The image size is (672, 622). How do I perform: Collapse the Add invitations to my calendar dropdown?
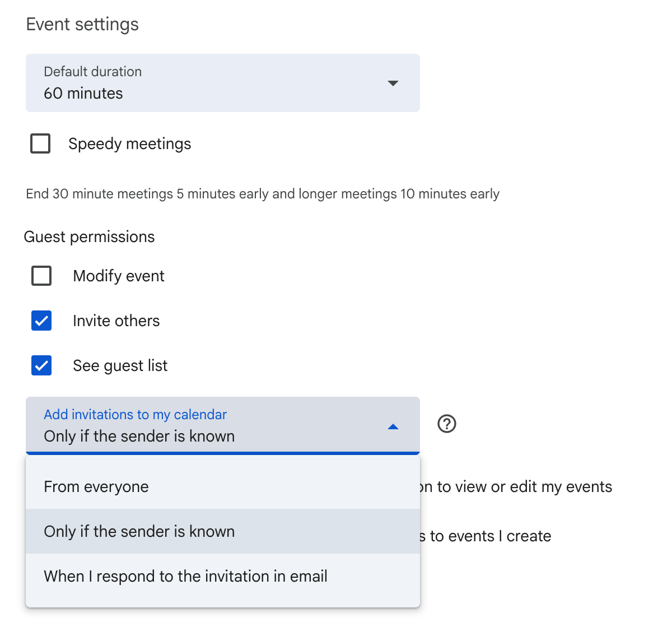pos(223,425)
